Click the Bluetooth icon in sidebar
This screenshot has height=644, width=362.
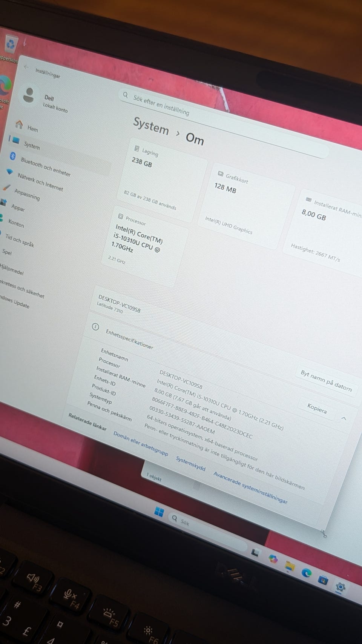tap(12, 156)
